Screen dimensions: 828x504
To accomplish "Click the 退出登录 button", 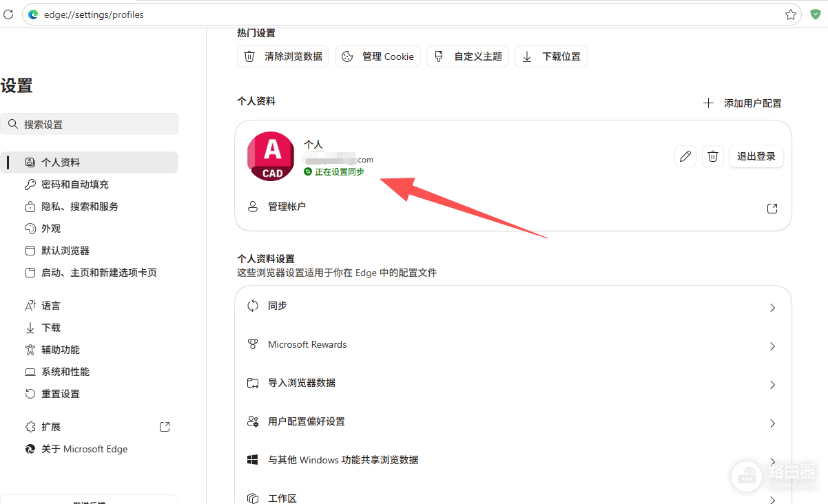I will click(x=756, y=156).
